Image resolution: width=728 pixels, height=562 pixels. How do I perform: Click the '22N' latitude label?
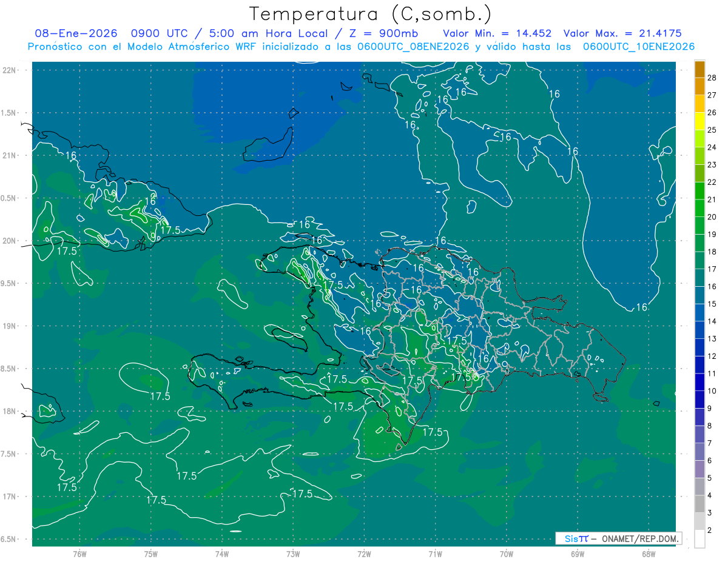(x=9, y=70)
